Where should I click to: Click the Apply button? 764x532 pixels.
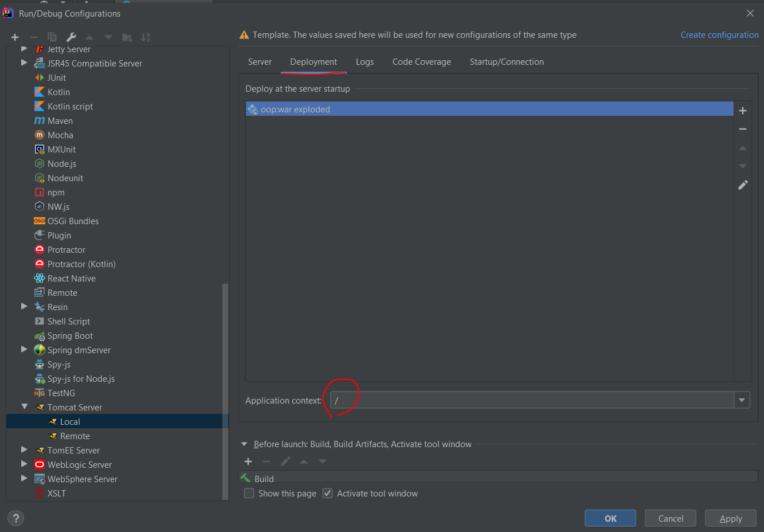click(x=731, y=518)
